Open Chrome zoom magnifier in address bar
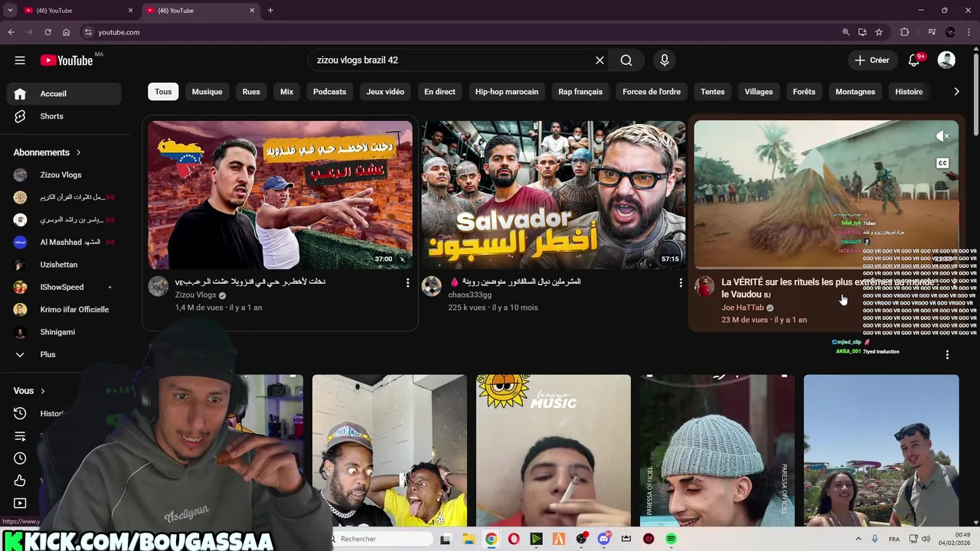 (846, 32)
